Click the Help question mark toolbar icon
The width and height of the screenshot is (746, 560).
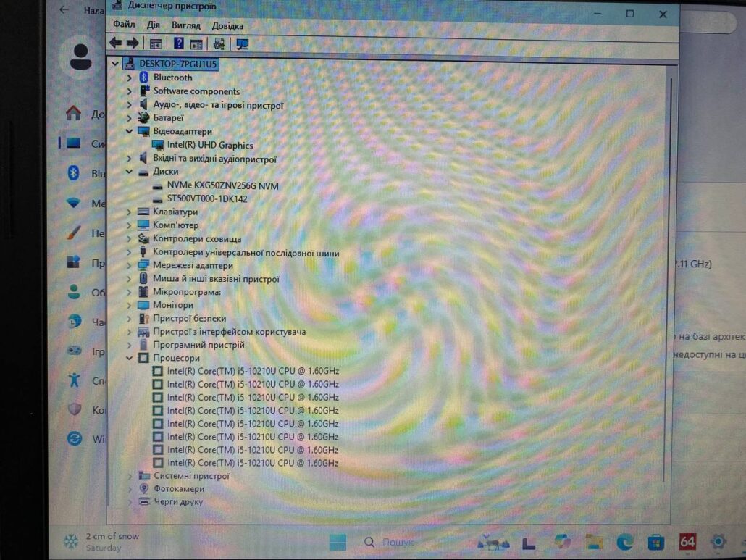click(x=178, y=43)
